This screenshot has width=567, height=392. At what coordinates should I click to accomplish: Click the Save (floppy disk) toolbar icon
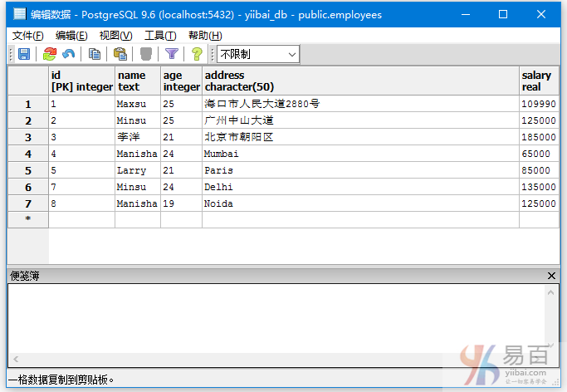pos(24,54)
